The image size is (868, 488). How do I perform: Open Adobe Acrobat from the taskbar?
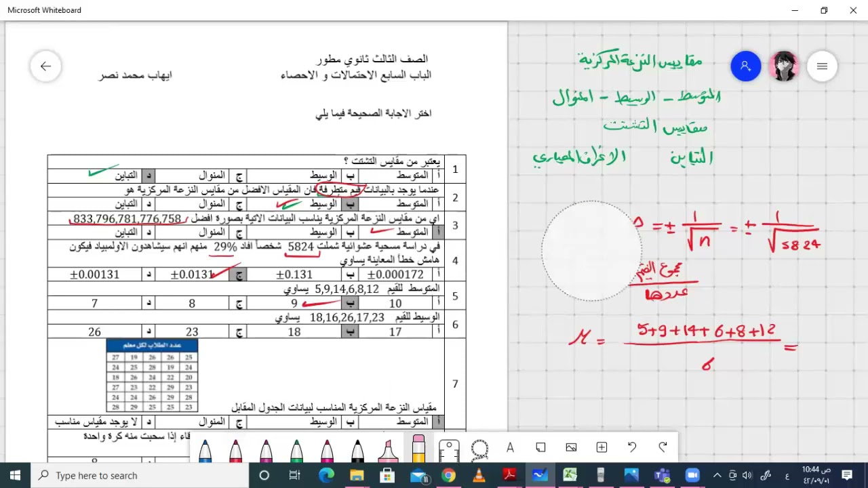tap(509, 475)
